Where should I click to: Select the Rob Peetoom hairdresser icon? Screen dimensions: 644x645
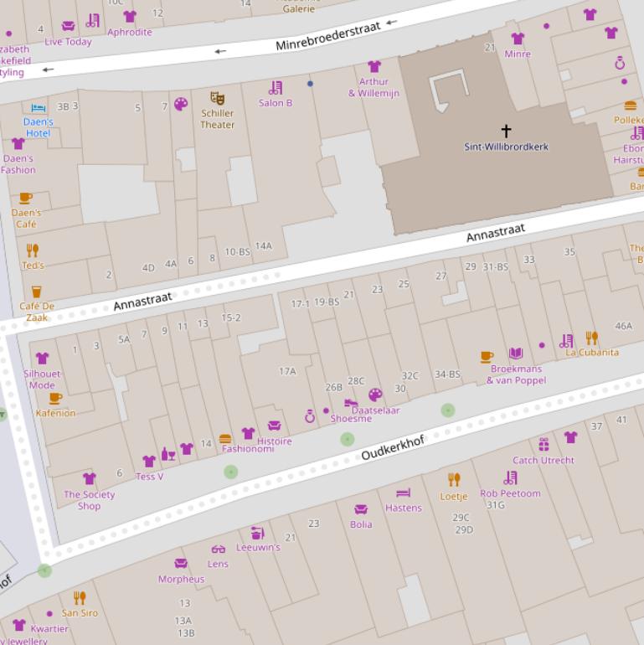(x=510, y=478)
